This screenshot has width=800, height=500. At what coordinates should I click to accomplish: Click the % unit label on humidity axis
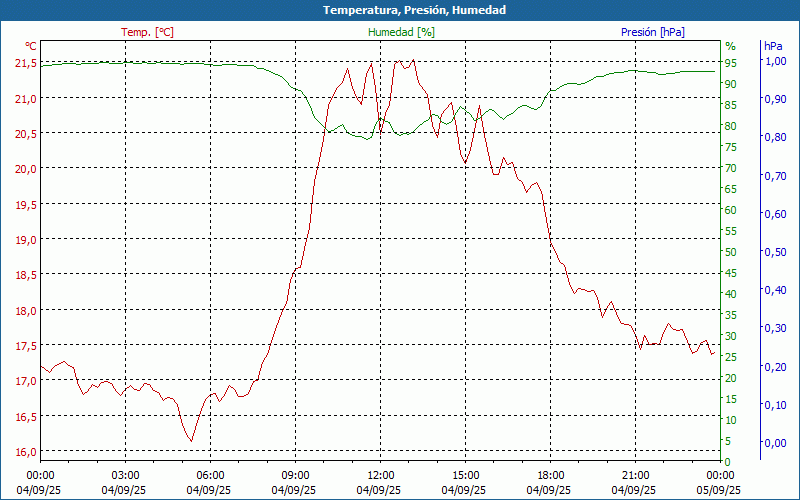(x=731, y=46)
